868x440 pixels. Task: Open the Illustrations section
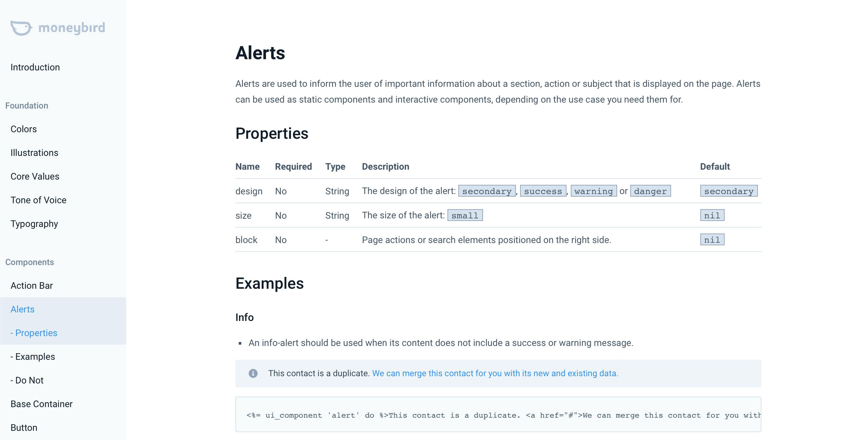(35, 153)
